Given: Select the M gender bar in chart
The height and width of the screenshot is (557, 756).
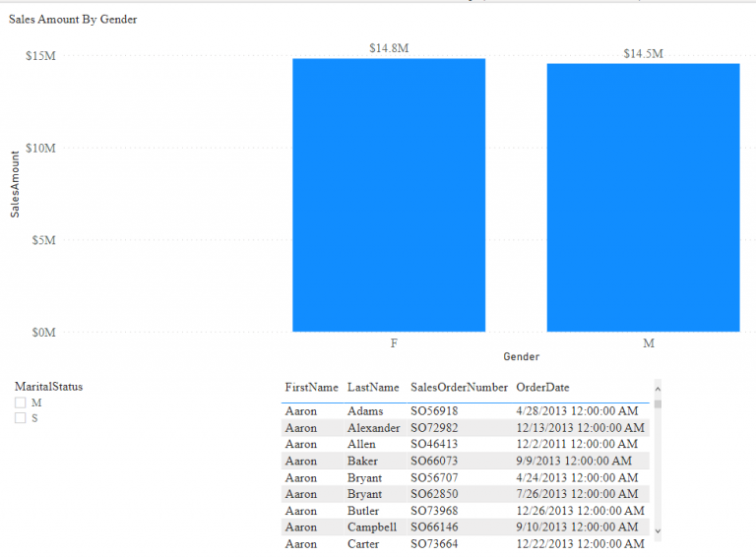Looking at the screenshot, I should pyautogui.click(x=643, y=197).
